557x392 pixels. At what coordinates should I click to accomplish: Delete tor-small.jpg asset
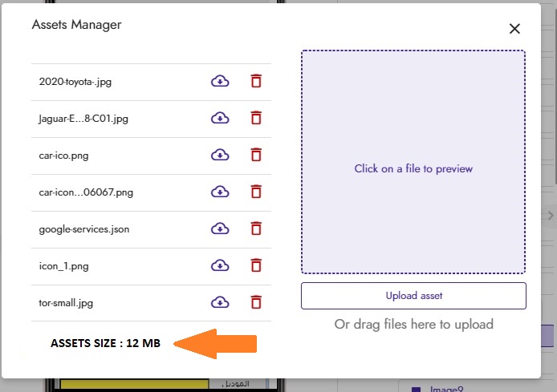tap(256, 302)
